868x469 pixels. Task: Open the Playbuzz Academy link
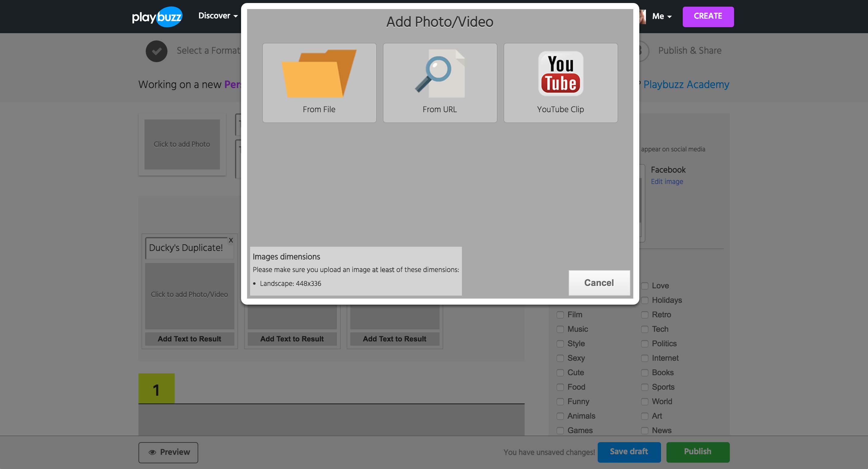686,84
